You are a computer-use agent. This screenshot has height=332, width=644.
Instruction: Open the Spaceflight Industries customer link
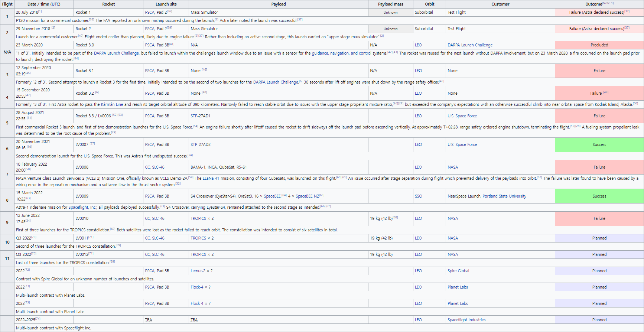tap(466, 320)
